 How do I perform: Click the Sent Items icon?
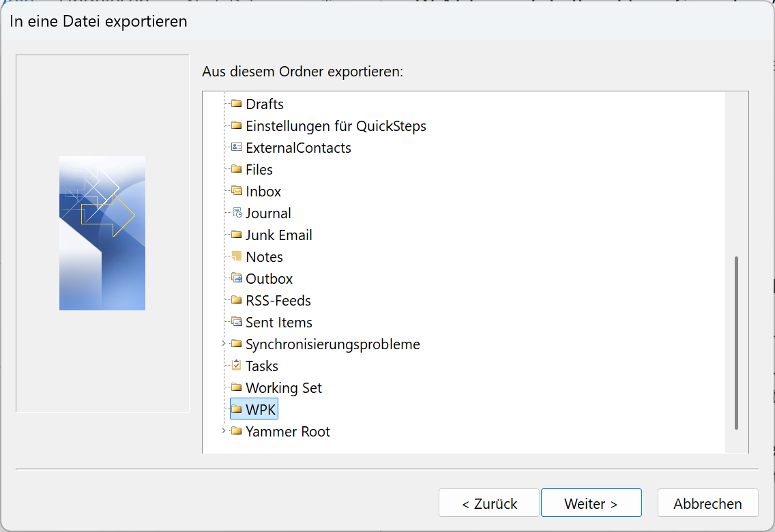click(237, 321)
